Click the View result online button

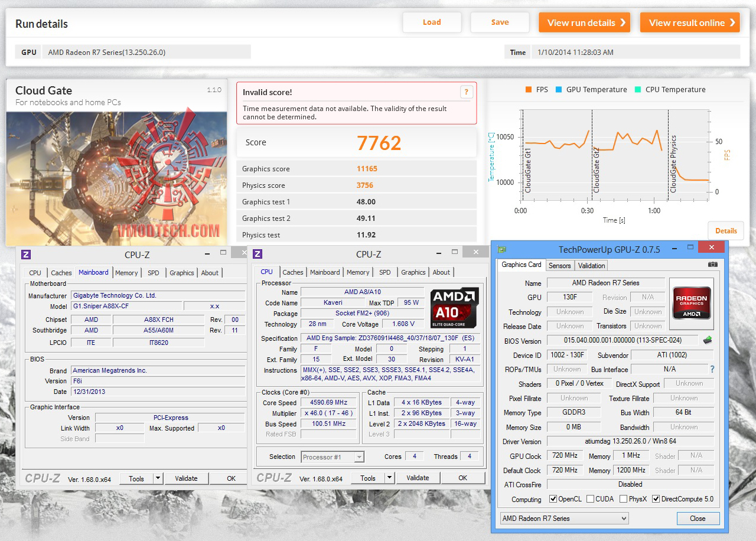(690, 22)
